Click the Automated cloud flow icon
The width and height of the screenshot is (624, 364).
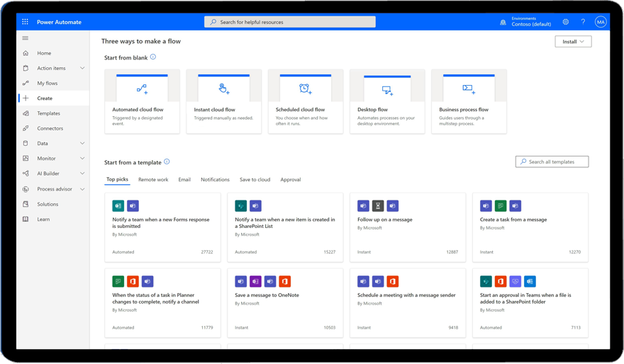142,89
